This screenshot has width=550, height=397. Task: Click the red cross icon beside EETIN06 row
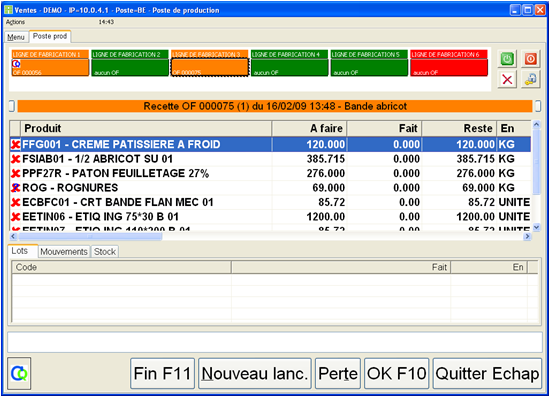pyautogui.click(x=15, y=217)
